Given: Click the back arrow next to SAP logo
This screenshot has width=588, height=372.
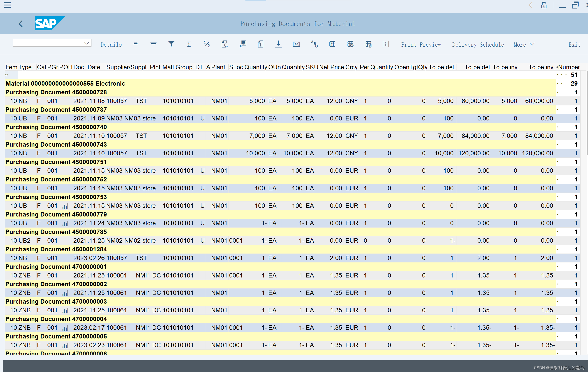Looking at the screenshot, I should click(x=20, y=24).
